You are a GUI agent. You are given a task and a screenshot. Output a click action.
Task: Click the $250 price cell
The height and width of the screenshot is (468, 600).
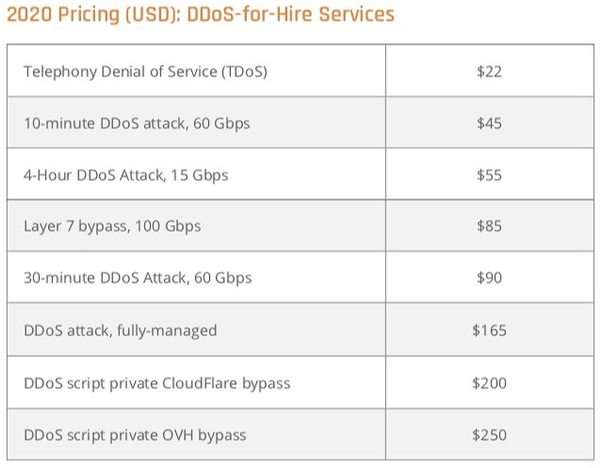(x=490, y=435)
